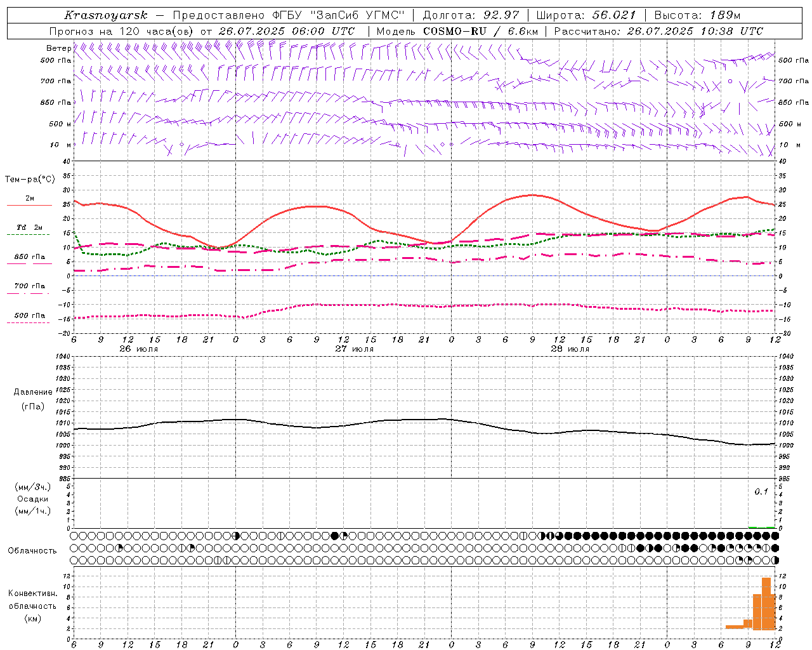Select the '700 гПа' temperature legend entry
The height and width of the screenshot is (650, 812).
coord(29,286)
